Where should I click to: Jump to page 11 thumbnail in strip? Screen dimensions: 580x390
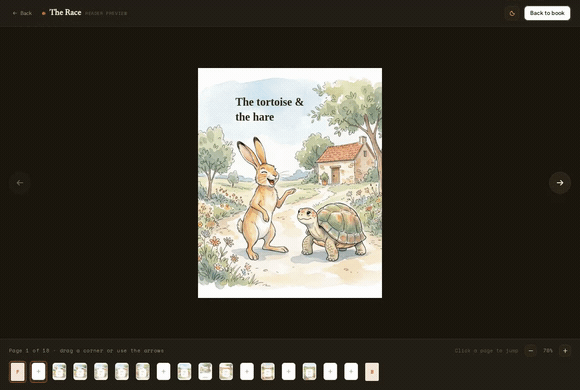coord(226,371)
